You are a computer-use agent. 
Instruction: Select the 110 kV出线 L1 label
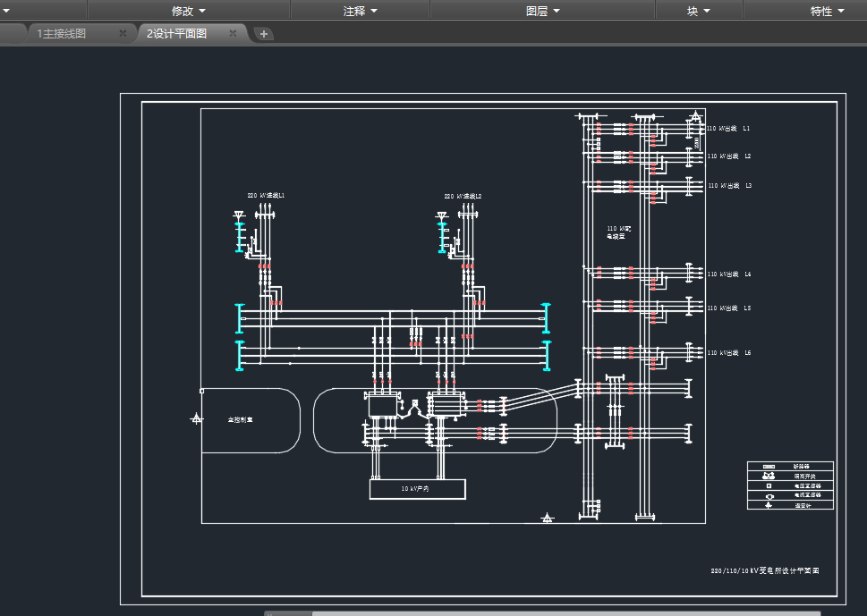pos(728,128)
